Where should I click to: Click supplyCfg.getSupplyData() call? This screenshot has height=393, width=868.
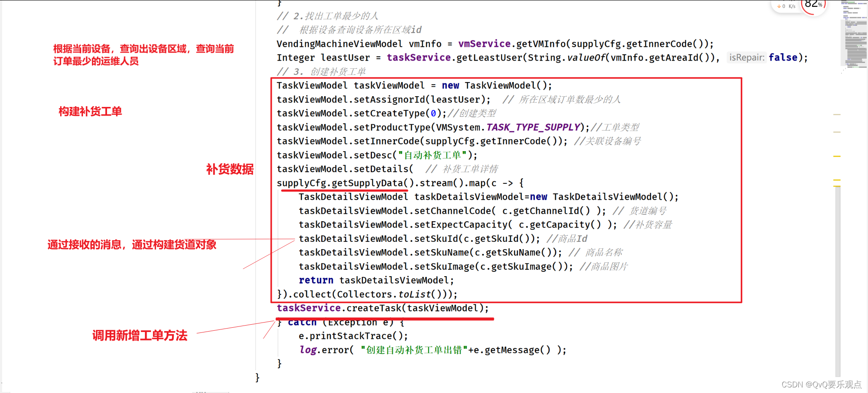345,183
